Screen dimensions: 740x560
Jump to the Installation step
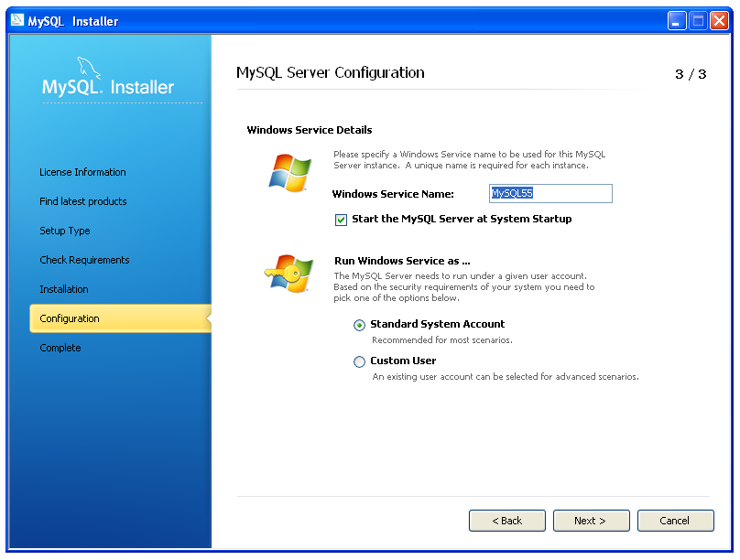64,289
